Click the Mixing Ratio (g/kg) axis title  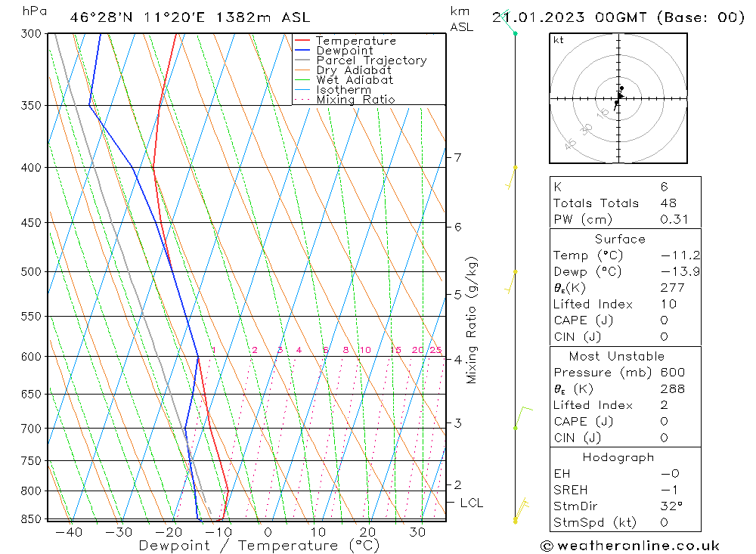pyautogui.click(x=472, y=320)
